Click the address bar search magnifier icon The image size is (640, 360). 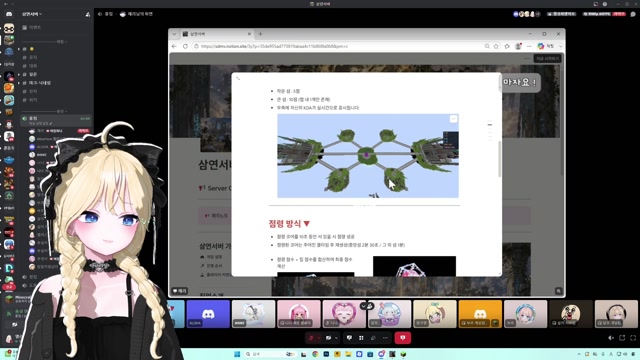pyautogui.click(x=487, y=46)
